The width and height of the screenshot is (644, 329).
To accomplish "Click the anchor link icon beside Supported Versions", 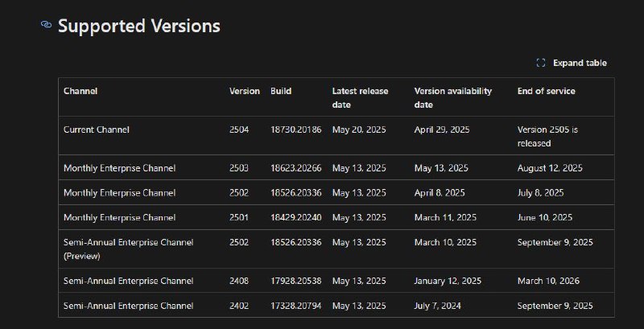I will coord(47,25).
